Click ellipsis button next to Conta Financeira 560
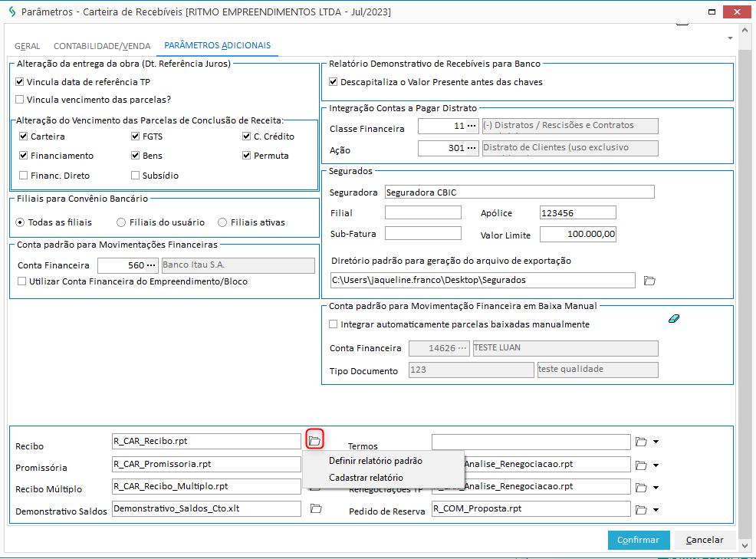The width and height of the screenshot is (756, 559). pyautogui.click(x=151, y=265)
